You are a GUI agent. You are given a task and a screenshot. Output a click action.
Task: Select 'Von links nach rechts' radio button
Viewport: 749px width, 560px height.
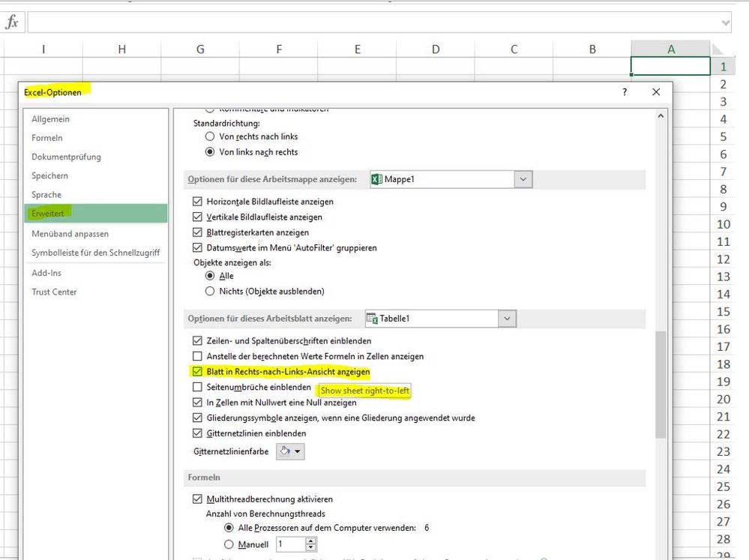point(210,152)
